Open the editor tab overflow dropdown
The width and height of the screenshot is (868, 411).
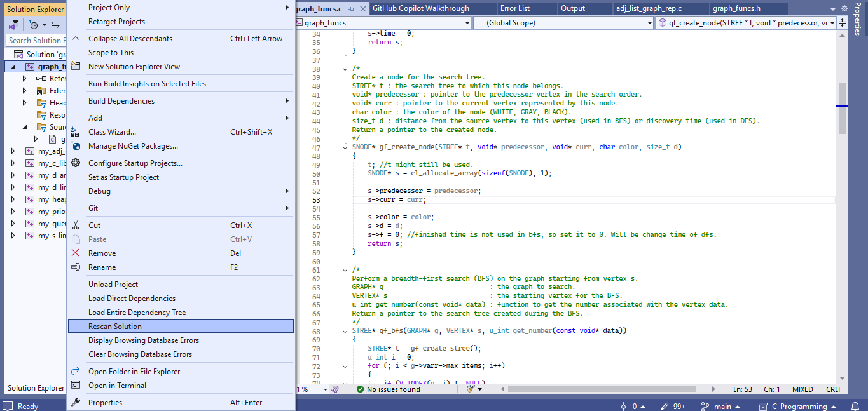point(833,8)
